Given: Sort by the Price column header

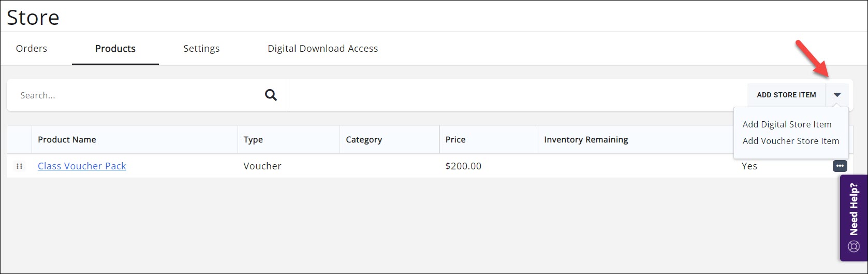Looking at the screenshot, I should [455, 140].
